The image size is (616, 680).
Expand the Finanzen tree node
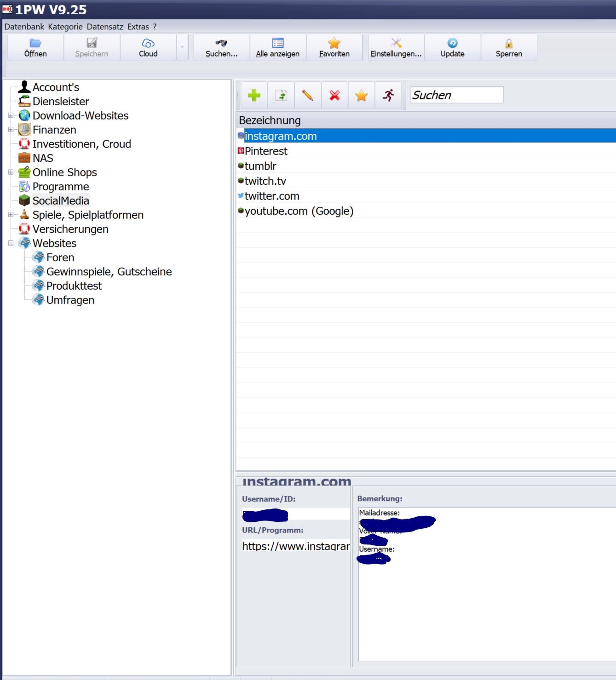11,130
